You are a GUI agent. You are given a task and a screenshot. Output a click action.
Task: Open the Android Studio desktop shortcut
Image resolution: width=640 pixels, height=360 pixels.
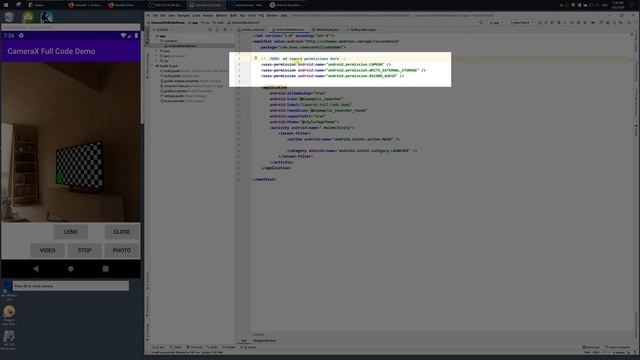(28, 17)
